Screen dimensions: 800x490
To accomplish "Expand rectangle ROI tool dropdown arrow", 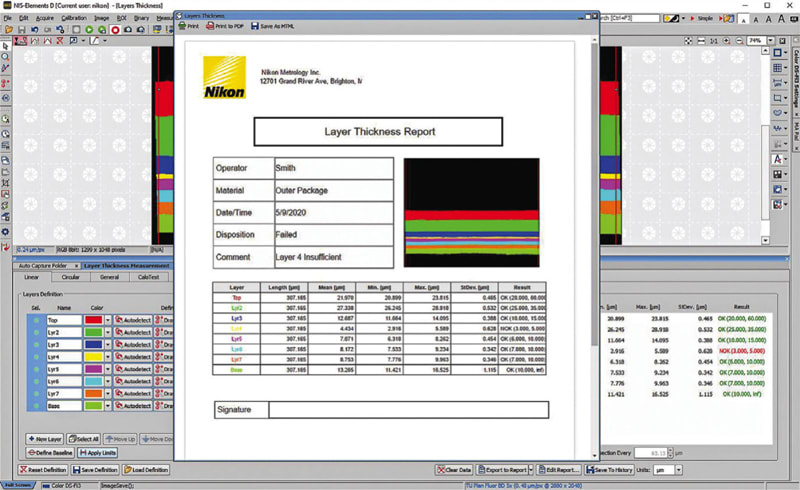I will pos(785,53).
